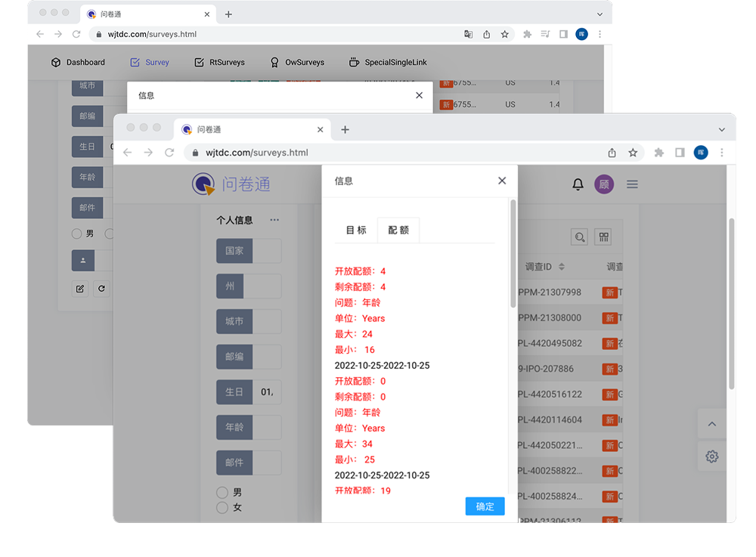Open profile avatar in front window toolbar
This screenshot has height=557, width=756.
pyautogui.click(x=701, y=153)
